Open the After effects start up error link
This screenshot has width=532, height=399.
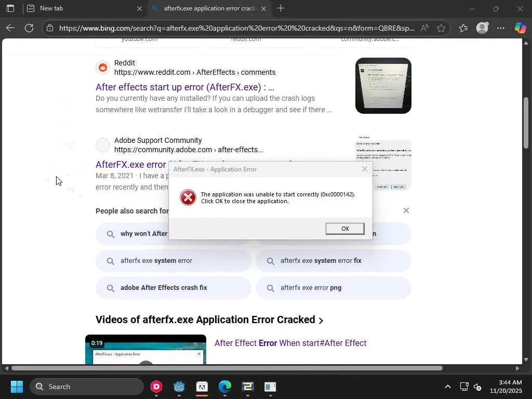(x=185, y=87)
